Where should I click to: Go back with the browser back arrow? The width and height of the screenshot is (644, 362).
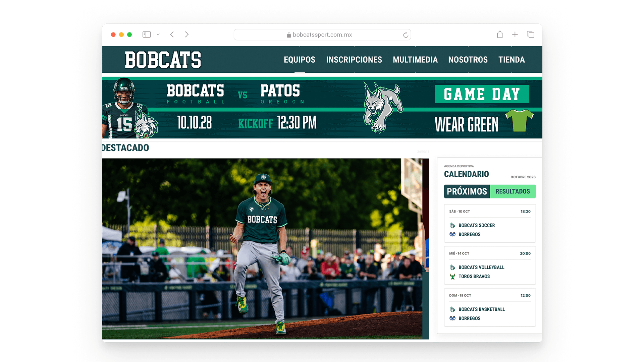click(172, 35)
